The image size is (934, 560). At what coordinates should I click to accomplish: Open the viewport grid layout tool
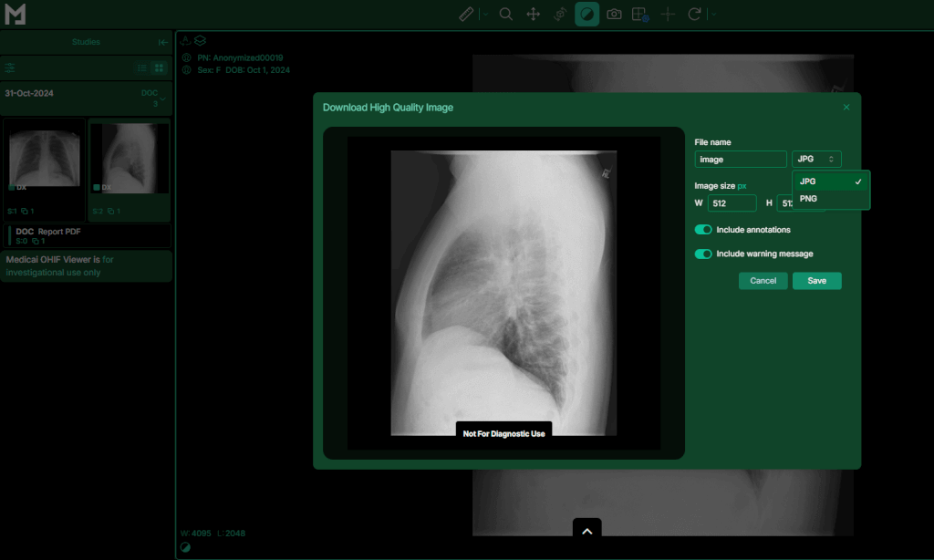(x=640, y=15)
